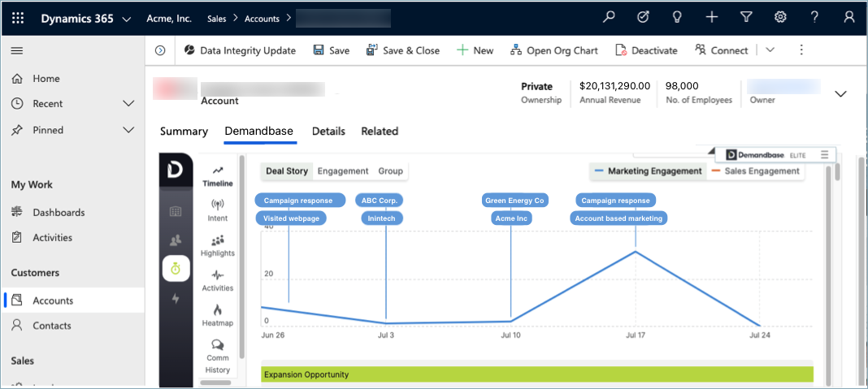Click the New command
The image size is (868, 389).
point(475,50)
